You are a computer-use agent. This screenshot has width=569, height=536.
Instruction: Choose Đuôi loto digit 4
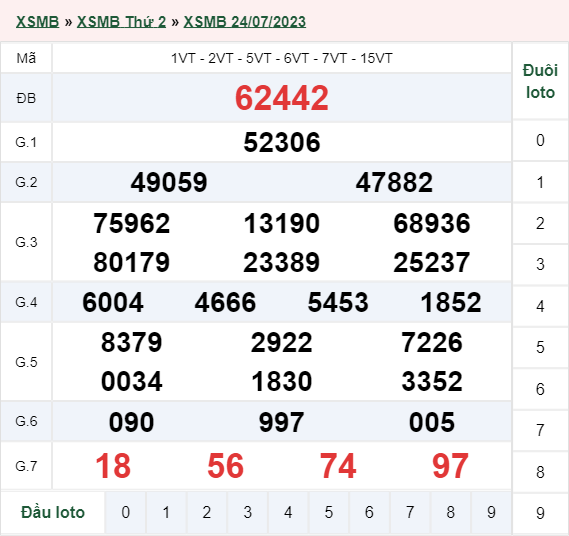coord(540,306)
